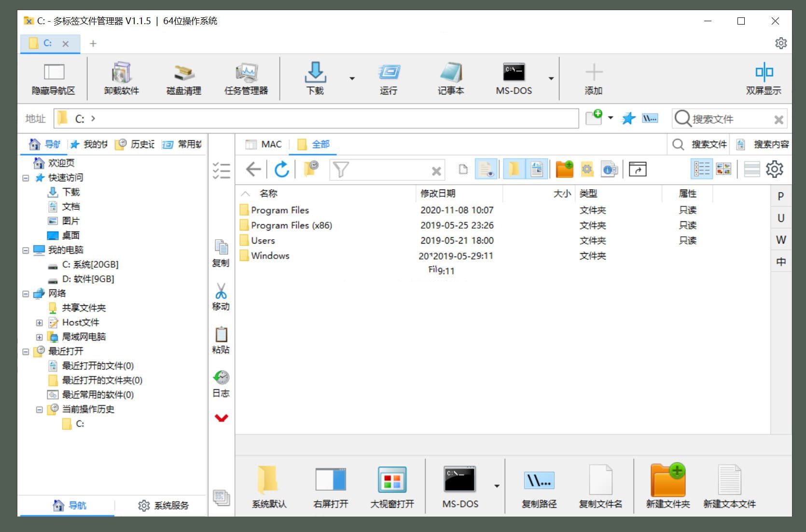Open the 系统服务 tab at bottom left
This screenshot has width=806, height=532.
[165, 505]
